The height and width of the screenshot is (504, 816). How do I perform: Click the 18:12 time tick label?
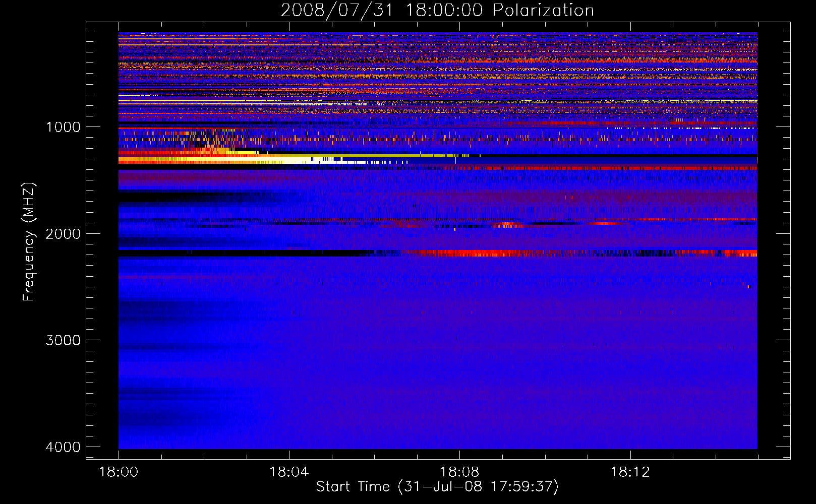[x=630, y=472]
